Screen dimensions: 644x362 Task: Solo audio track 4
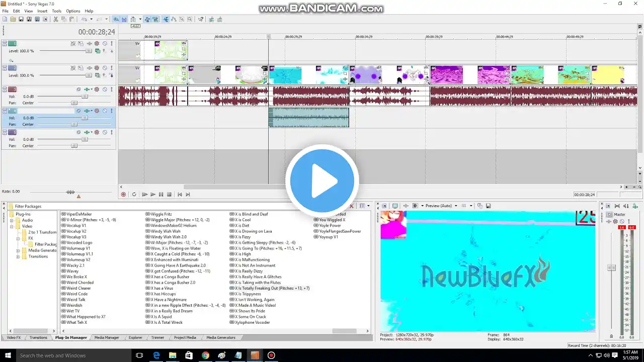[x=111, y=111]
